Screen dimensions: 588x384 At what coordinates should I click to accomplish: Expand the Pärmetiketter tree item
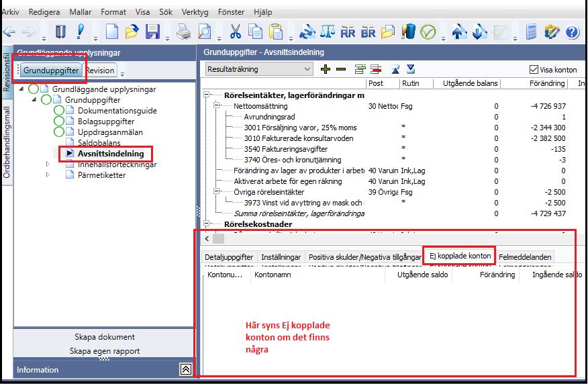coord(48,175)
